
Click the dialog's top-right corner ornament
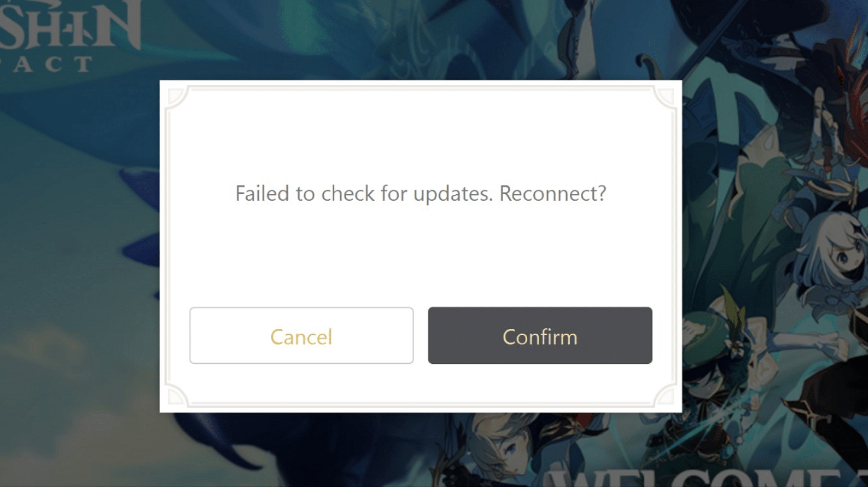pos(665,97)
